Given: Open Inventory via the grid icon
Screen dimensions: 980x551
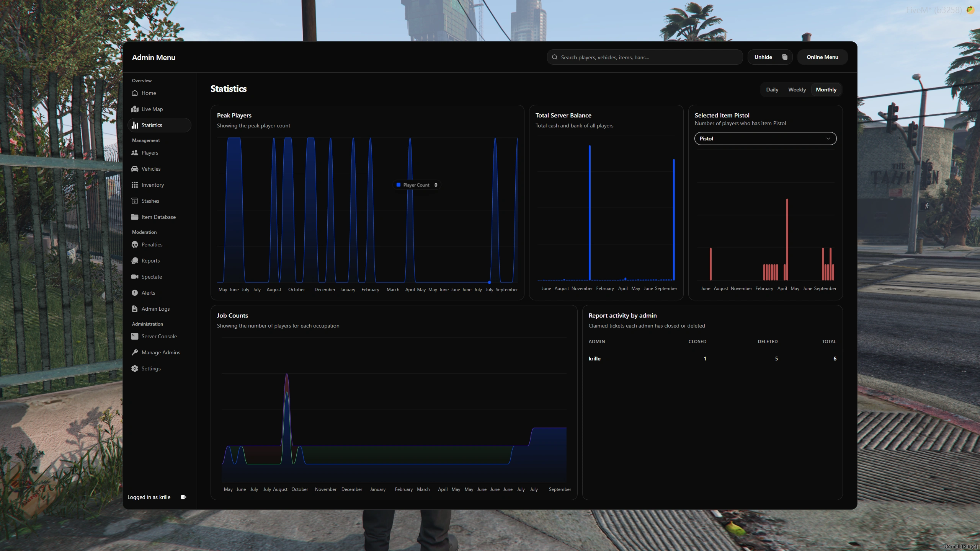Looking at the screenshot, I should click(135, 185).
